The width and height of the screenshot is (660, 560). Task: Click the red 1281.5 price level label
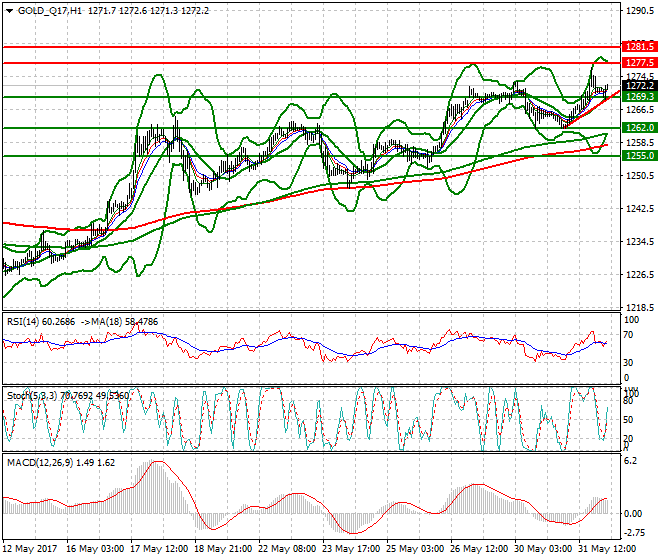(x=639, y=46)
